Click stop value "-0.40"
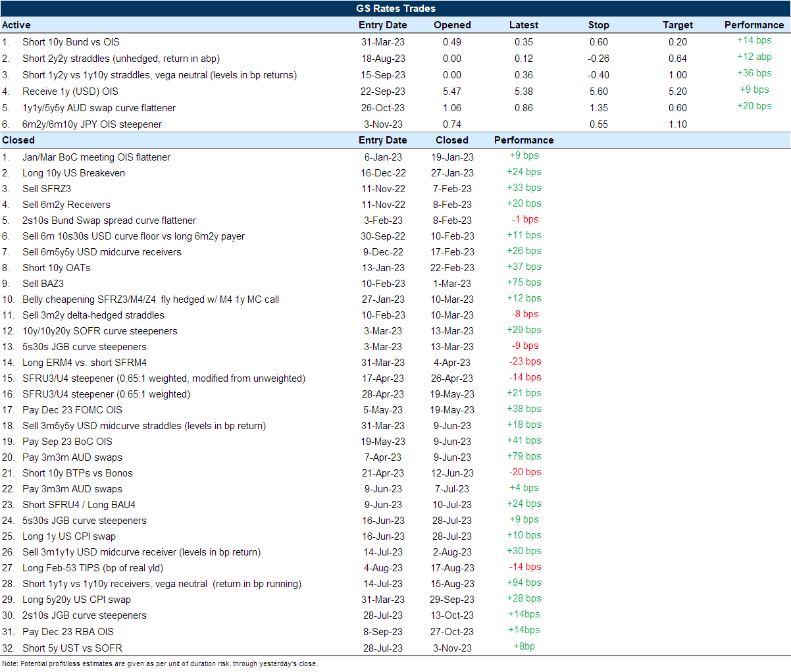 coord(598,75)
